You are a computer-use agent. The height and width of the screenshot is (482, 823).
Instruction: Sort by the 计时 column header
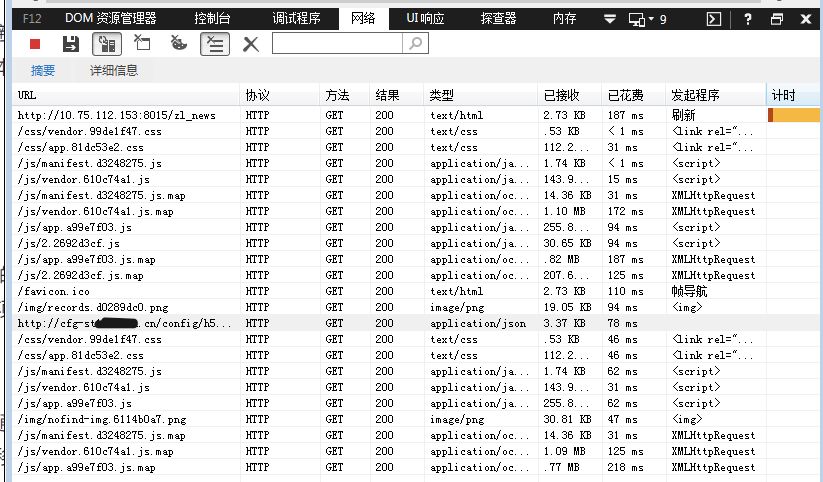click(794, 95)
